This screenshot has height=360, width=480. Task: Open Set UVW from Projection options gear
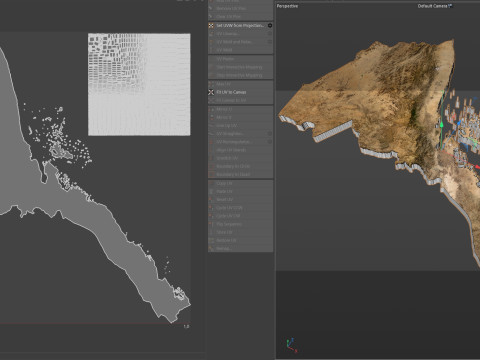pos(270,25)
